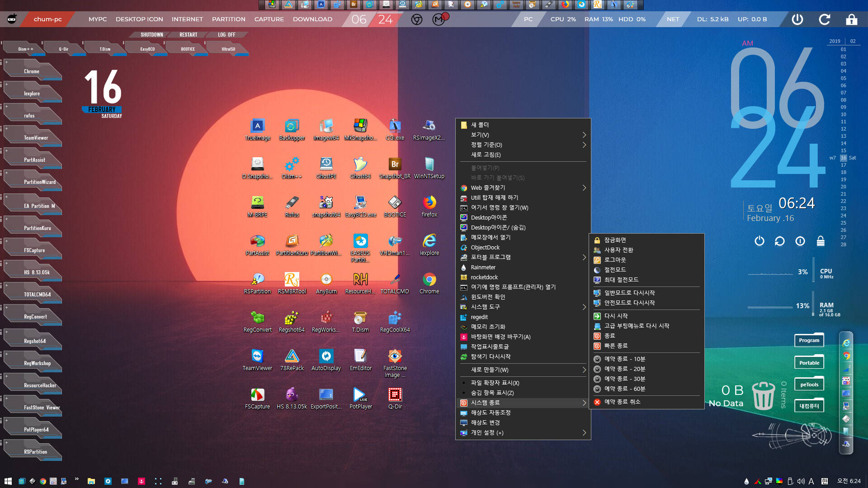Select 예약 종료 - 30분
The width and height of the screenshot is (868, 488).
[x=646, y=379]
